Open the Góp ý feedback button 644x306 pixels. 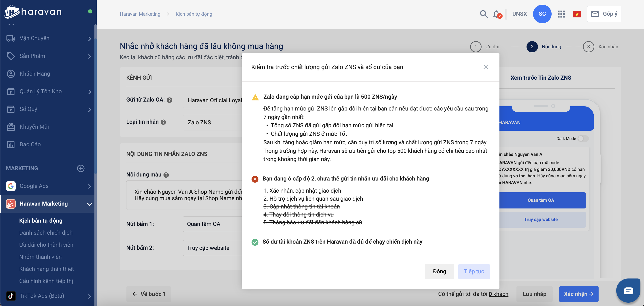pos(604,14)
